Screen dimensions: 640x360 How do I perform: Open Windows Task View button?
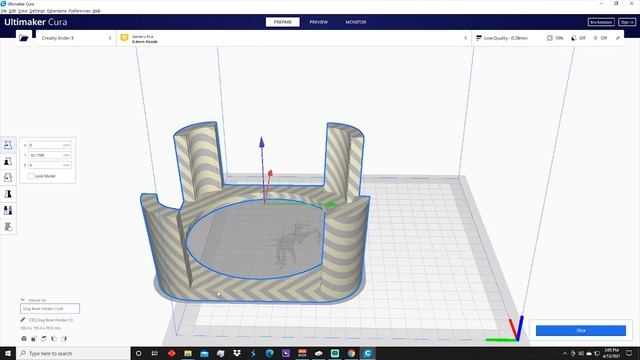pos(155,353)
